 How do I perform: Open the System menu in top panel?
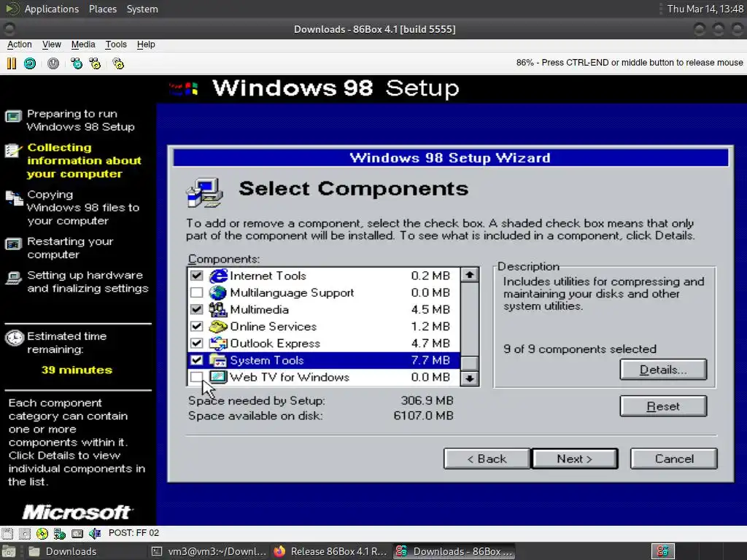142,9
